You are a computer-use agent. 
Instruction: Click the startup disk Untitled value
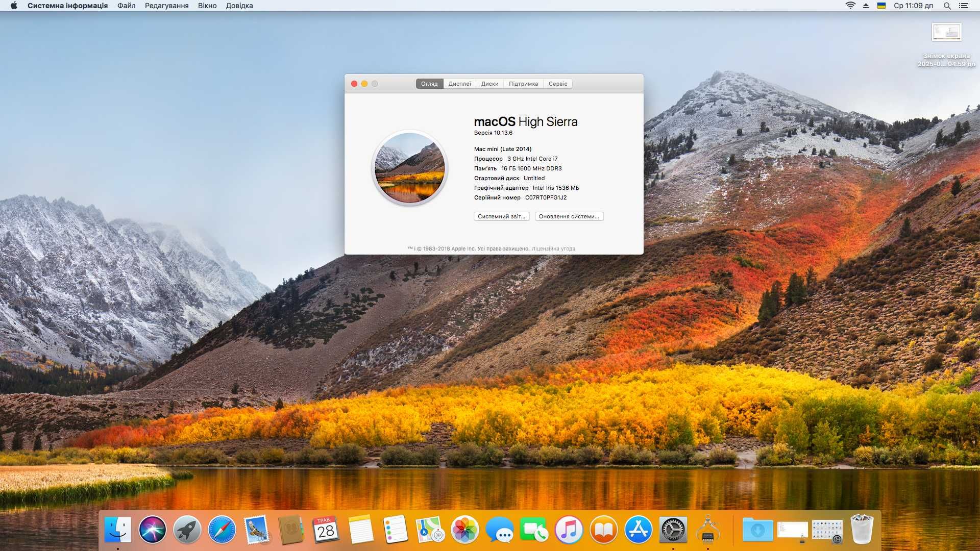pyautogui.click(x=534, y=178)
